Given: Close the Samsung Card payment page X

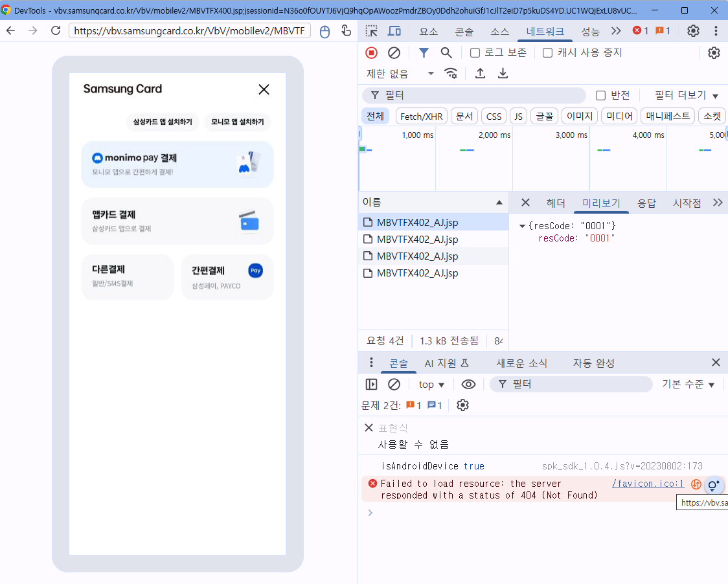Looking at the screenshot, I should tap(264, 89).
